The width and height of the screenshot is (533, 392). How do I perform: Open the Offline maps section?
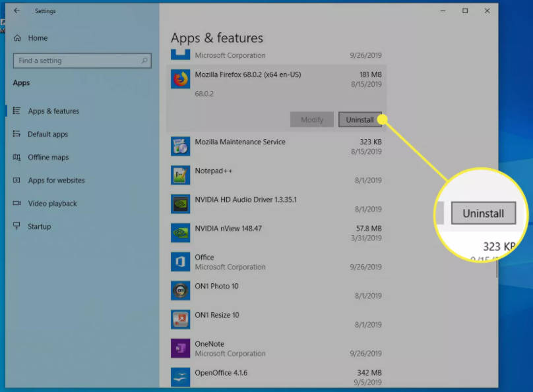pos(47,157)
